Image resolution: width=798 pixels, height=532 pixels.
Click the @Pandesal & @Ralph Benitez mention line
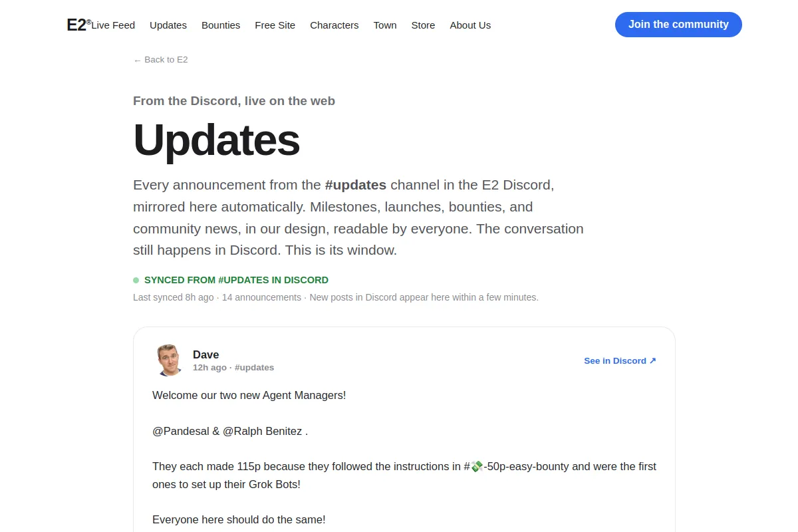pyautogui.click(x=230, y=431)
